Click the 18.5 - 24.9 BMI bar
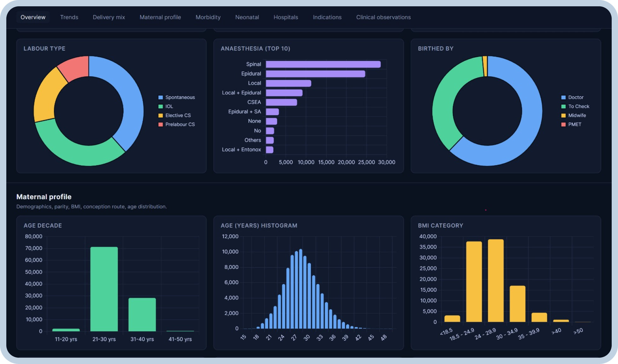618x364 pixels. pyautogui.click(x=474, y=282)
